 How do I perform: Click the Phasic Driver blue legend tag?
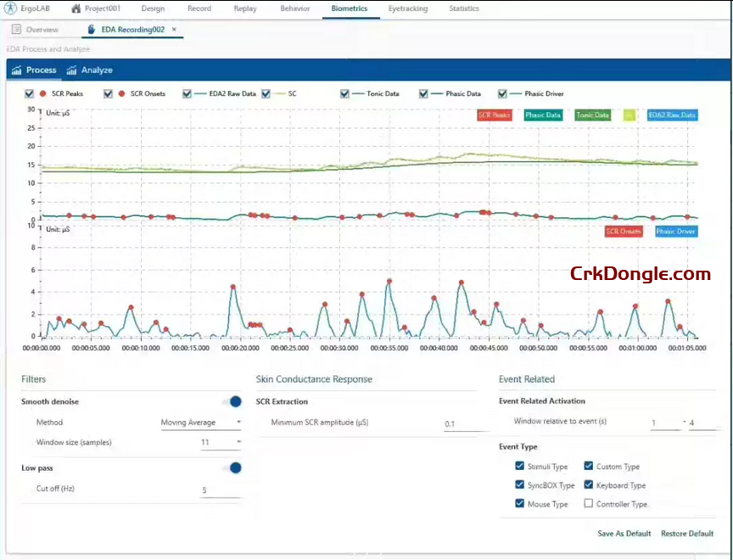(675, 231)
